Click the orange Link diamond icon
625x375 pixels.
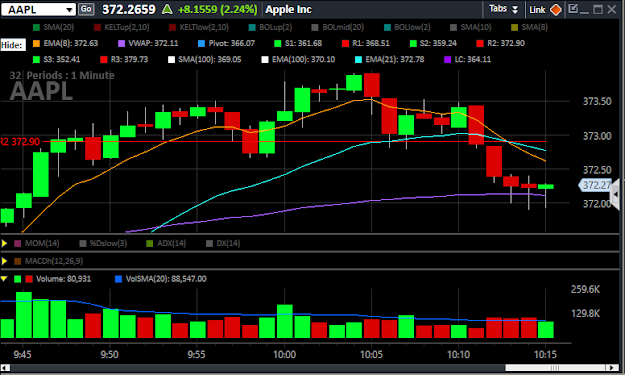click(x=555, y=10)
